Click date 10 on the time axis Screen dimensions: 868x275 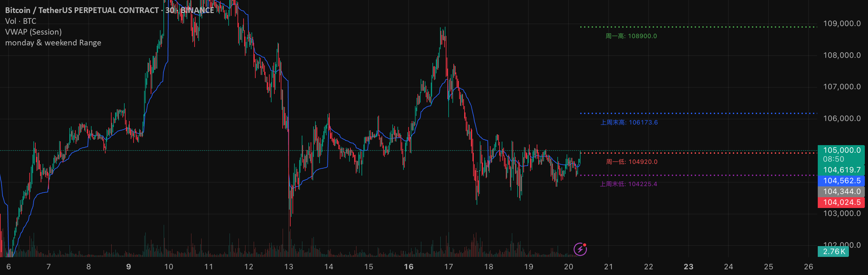pos(169,267)
